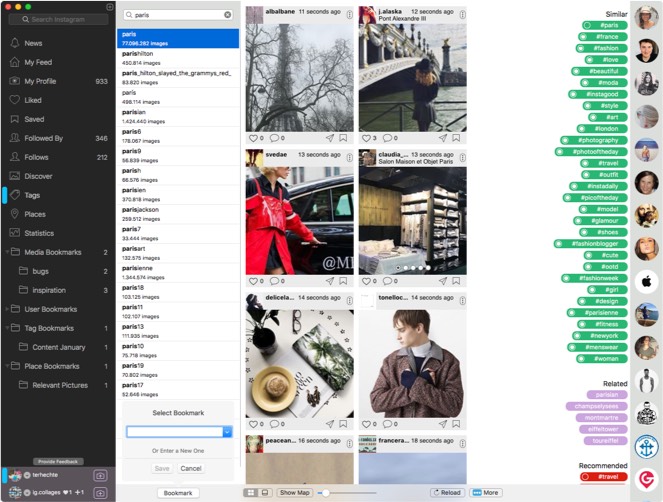This screenshot has height=502, width=663.
Task: Bookmark claudia_'s post
Action: (456, 281)
